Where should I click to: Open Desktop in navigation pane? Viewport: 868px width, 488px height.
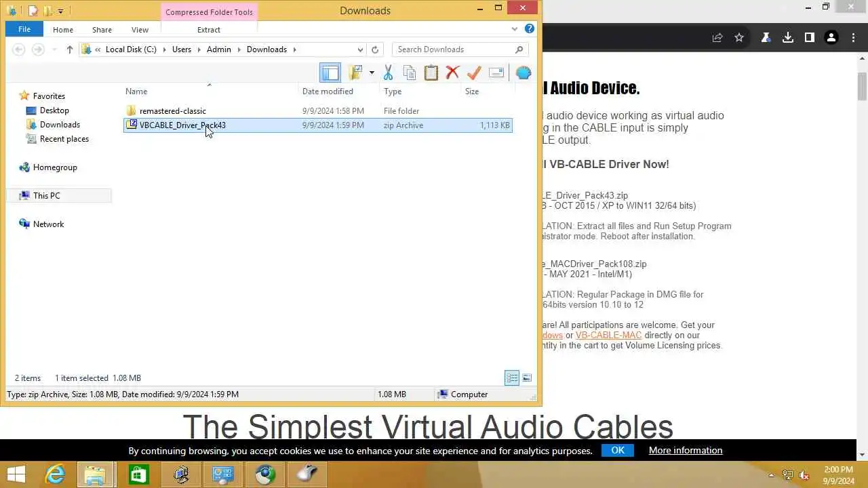coord(54,110)
